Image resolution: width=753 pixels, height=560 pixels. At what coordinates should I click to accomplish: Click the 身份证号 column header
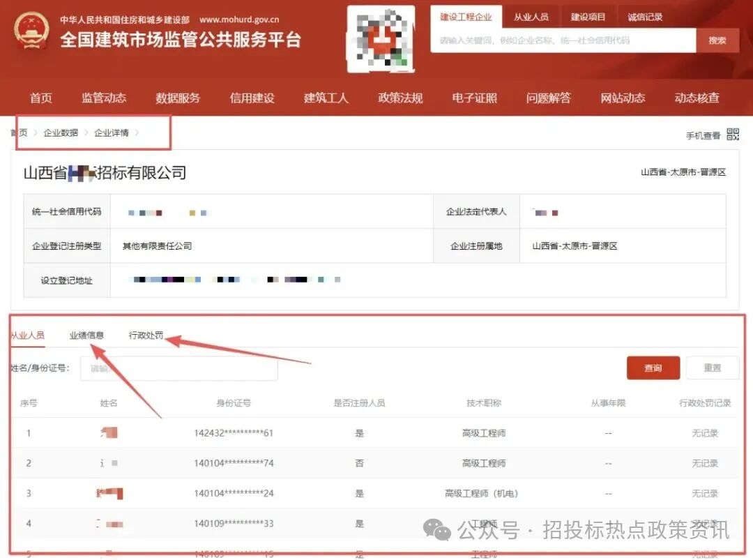pos(234,403)
